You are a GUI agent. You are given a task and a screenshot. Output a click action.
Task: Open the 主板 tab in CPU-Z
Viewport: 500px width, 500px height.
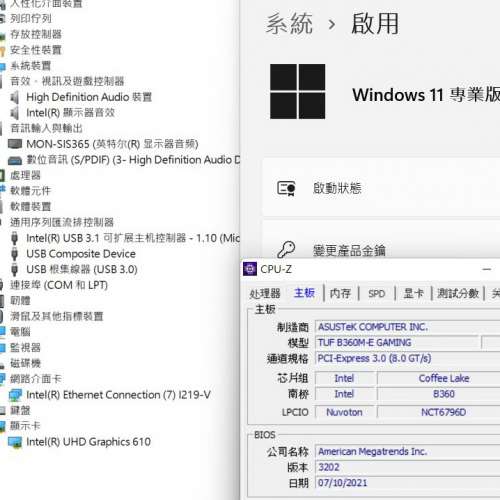coord(304,293)
